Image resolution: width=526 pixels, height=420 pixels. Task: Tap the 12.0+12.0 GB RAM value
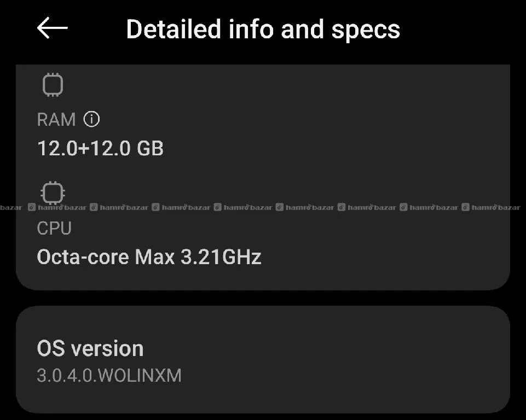click(100, 148)
